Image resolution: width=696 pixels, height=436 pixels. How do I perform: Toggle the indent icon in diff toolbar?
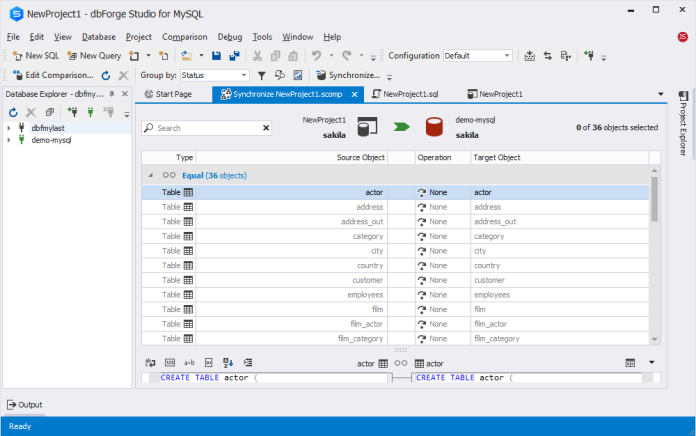tap(248, 363)
